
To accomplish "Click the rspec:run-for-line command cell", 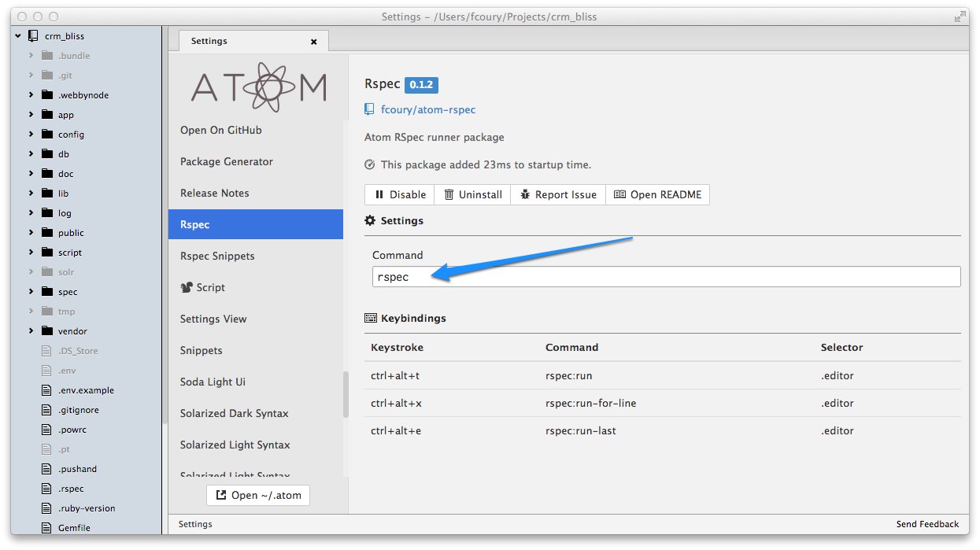I will coord(590,403).
